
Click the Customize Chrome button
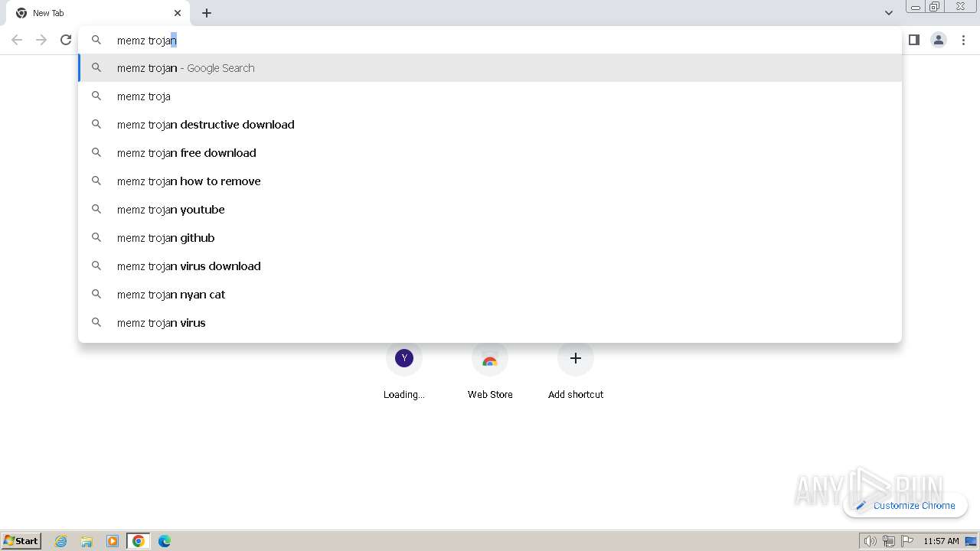(905, 505)
